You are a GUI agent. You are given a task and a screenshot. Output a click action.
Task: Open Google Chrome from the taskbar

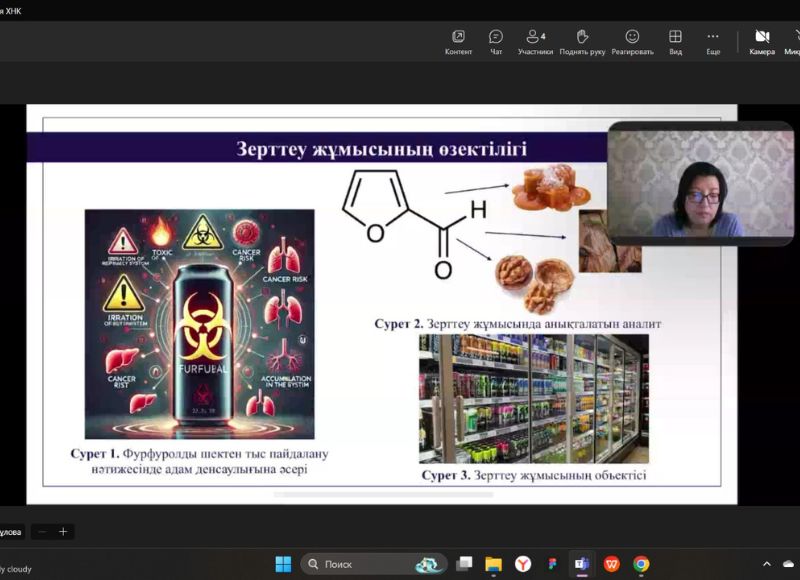tap(641, 564)
